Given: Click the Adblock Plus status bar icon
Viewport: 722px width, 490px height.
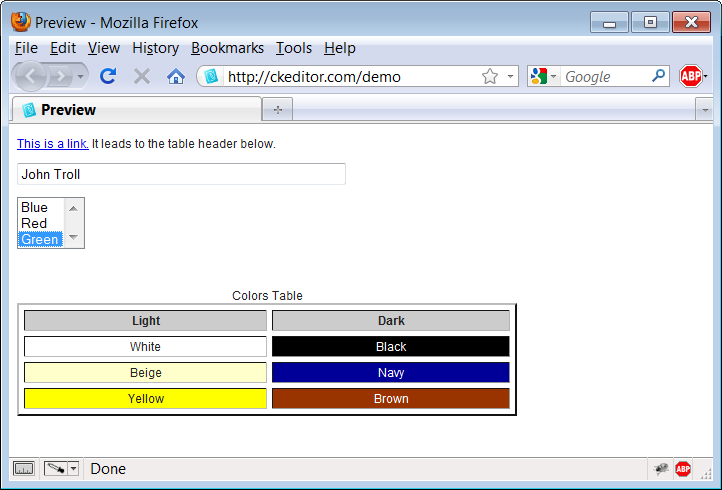Looking at the screenshot, I should 683,468.
